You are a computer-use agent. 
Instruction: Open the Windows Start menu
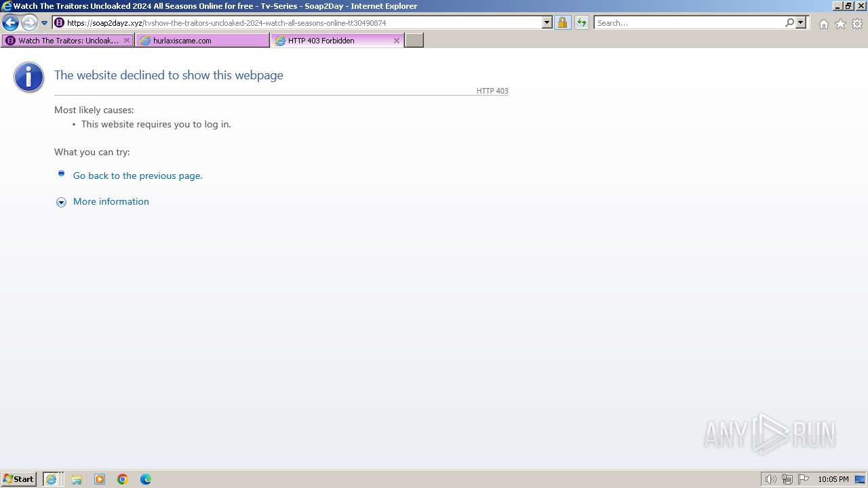pos(19,479)
